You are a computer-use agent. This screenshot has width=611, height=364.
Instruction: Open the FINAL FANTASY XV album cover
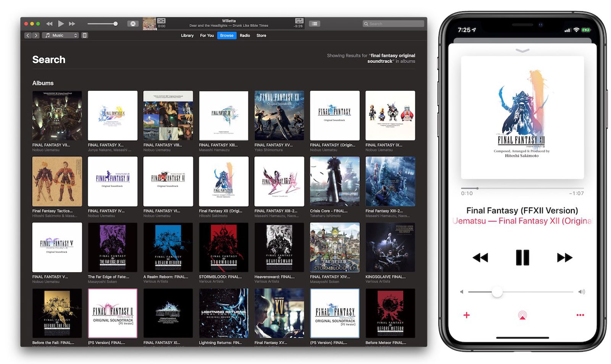279,115
